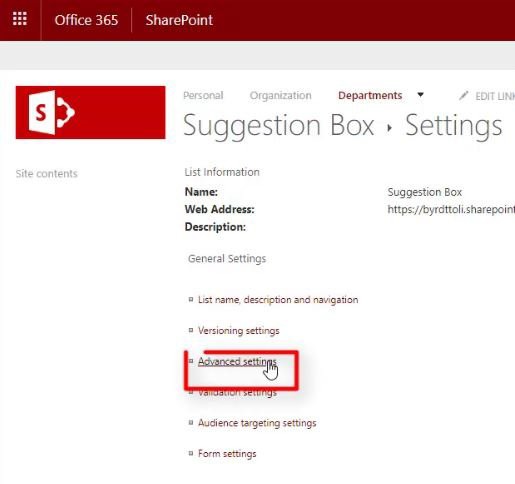The width and height of the screenshot is (515, 484).
Task: Click the Edit Links pencil icon
Action: 463,96
